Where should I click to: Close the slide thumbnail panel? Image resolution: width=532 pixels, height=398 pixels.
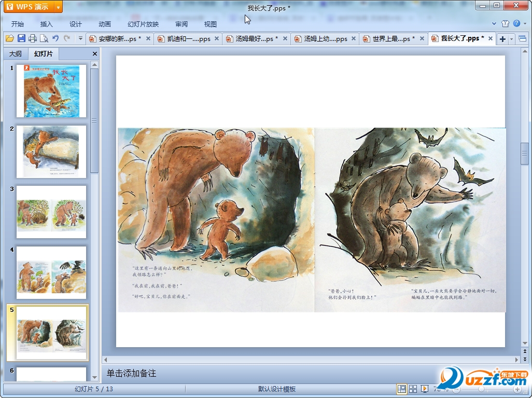coord(95,53)
